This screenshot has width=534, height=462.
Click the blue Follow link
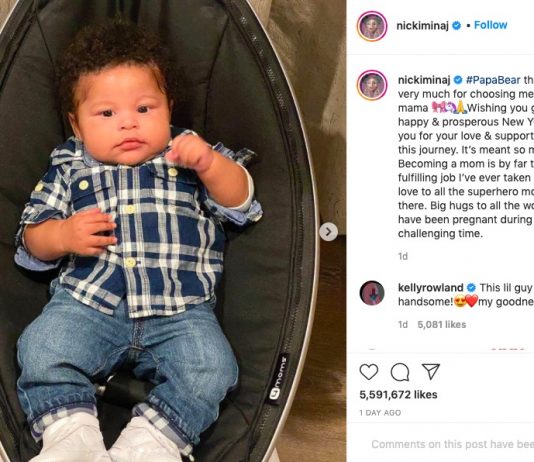[x=490, y=25]
